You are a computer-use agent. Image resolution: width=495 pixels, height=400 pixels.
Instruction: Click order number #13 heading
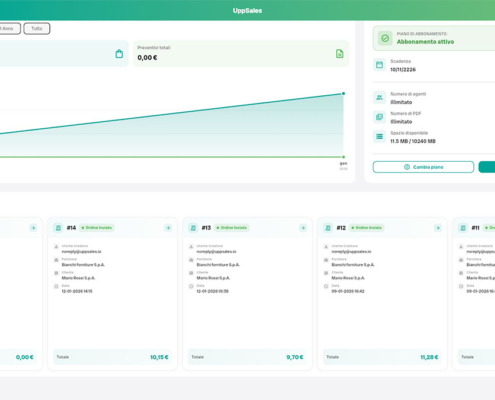click(x=206, y=228)
